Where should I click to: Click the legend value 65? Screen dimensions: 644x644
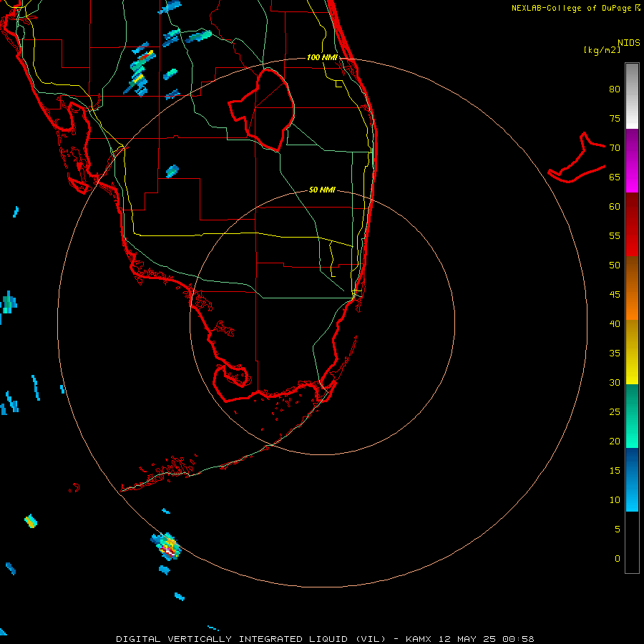615,177
